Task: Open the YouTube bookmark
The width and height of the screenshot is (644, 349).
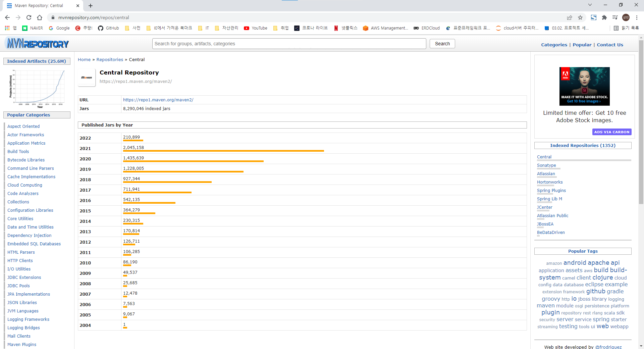Action: pyautogui.click(x=256, y=28)
